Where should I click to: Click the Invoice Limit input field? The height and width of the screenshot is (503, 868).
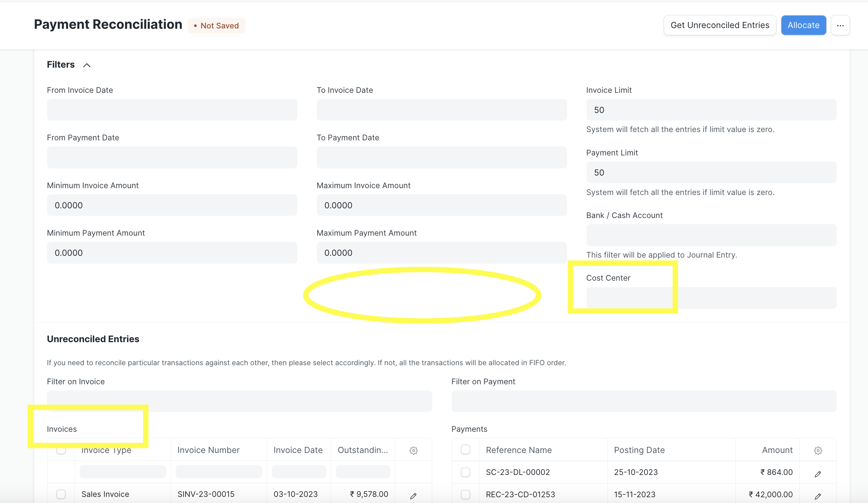(711, 110)
